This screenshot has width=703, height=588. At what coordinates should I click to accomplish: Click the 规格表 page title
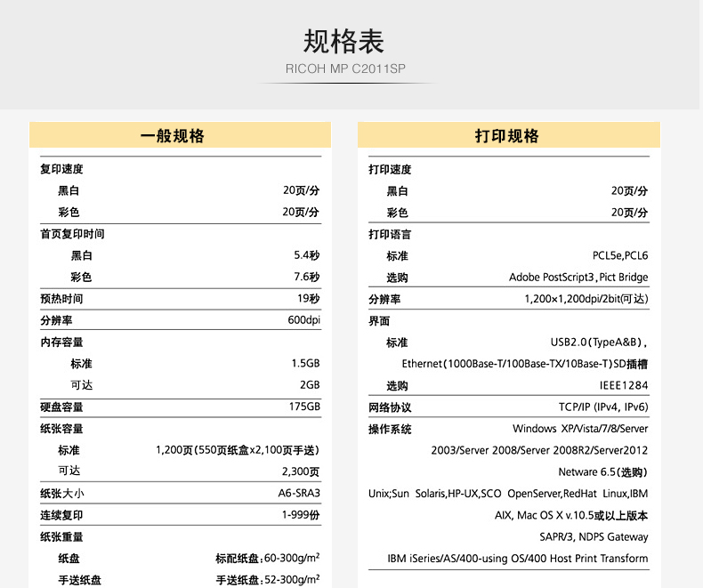point(343,42)
